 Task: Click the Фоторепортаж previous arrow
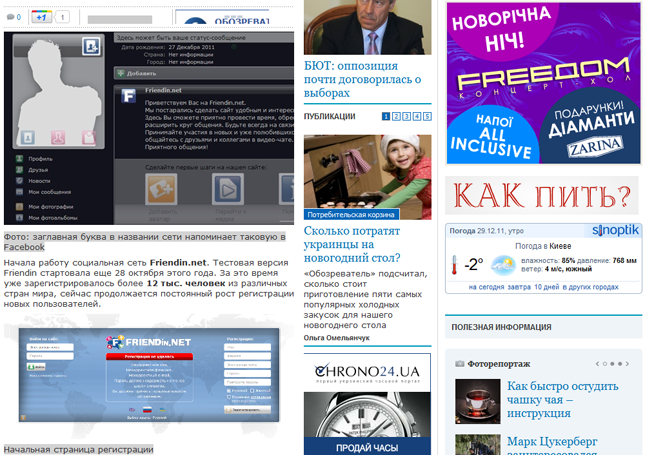[596, 363]
